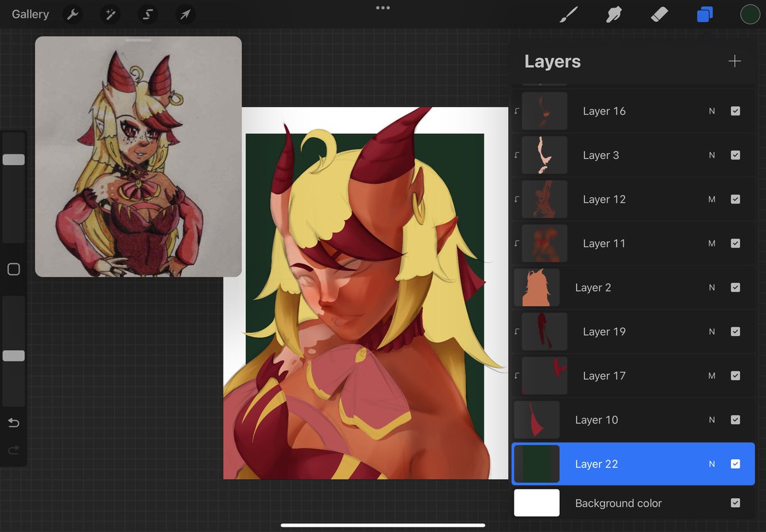Return to the Gallery
Viewport: 766px width, 532px height.
[30, 14]
